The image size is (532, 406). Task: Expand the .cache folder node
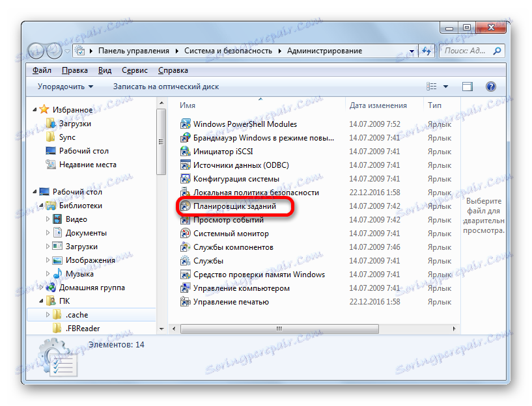point(48,314)
